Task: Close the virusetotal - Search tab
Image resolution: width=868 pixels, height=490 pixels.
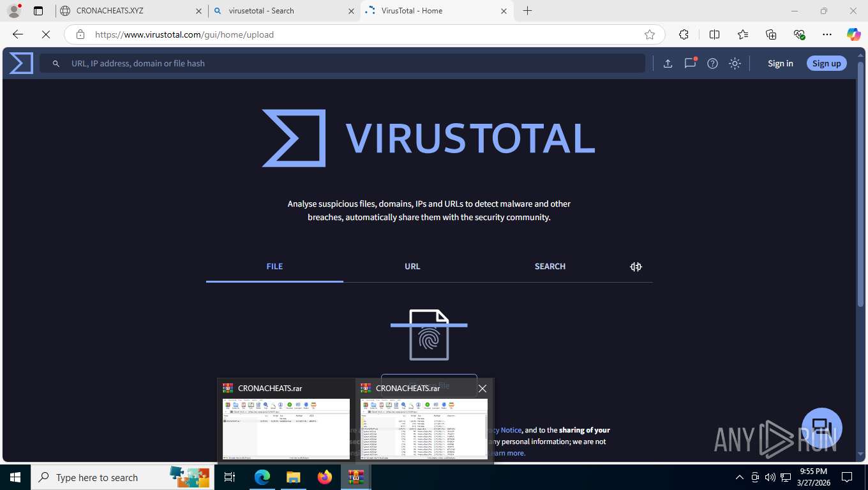Action: [x=350, y=11]
